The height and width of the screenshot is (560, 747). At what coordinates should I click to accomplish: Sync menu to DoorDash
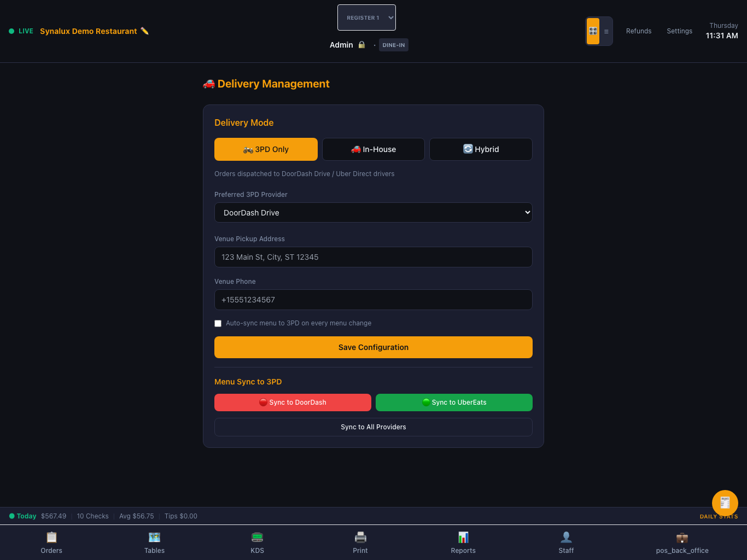[293, 402]
